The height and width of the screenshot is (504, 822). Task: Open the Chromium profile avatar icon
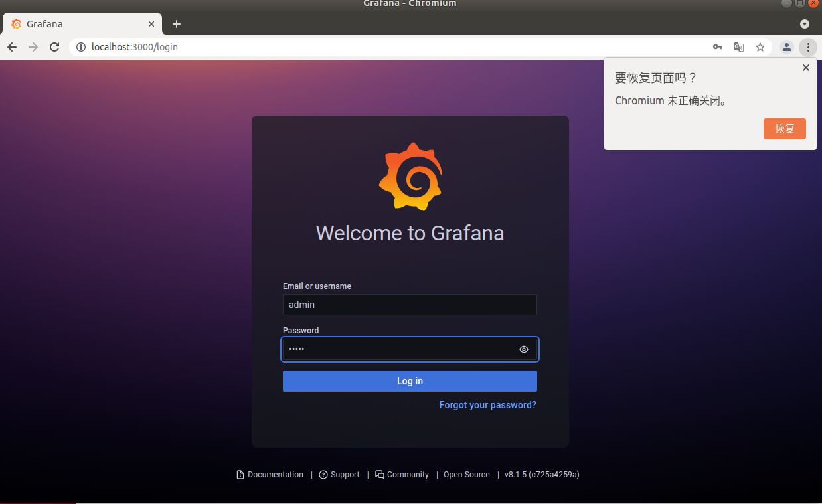787,47
